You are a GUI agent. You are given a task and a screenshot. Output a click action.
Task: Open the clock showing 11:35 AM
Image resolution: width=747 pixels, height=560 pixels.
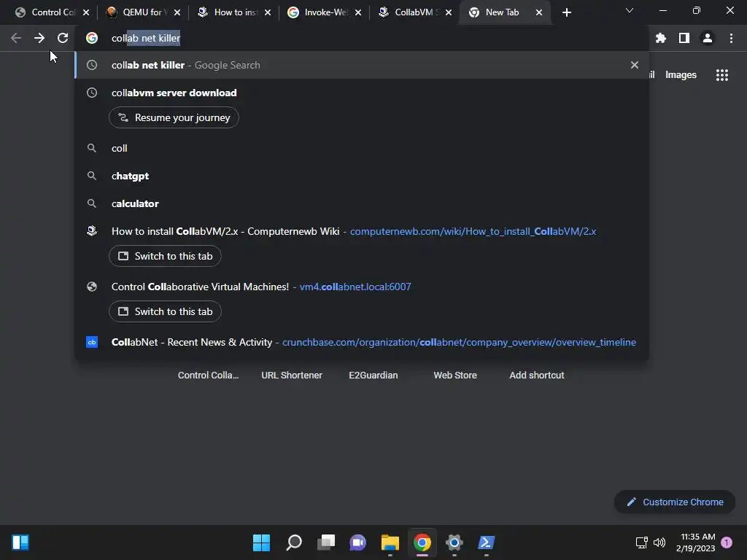(x=695, y=542)
